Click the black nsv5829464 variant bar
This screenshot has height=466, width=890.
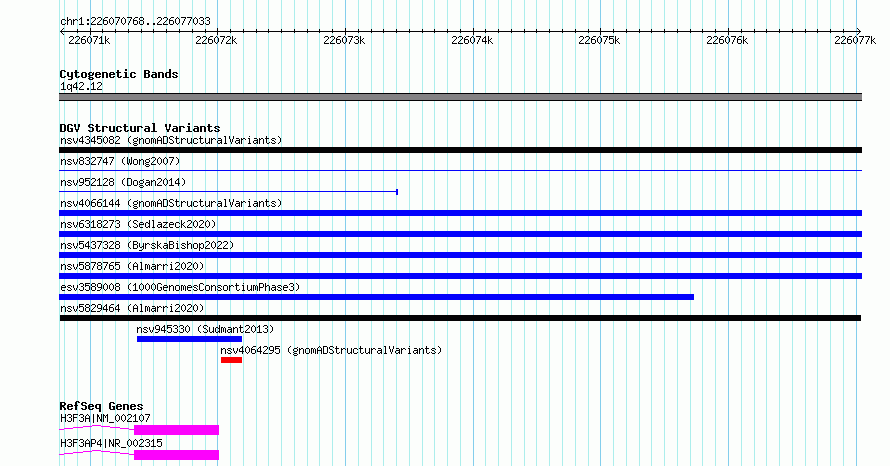[x=460, y=318]
